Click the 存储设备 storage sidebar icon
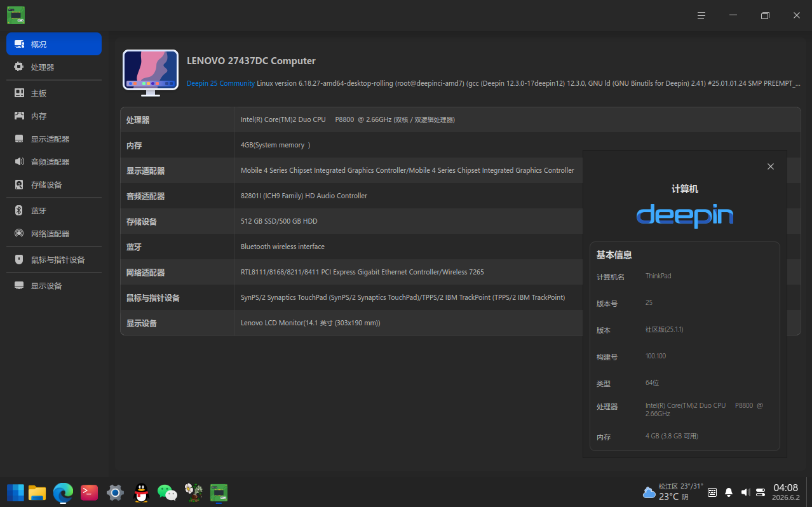This screenshot has height=507, width=812. click(19, 185)
